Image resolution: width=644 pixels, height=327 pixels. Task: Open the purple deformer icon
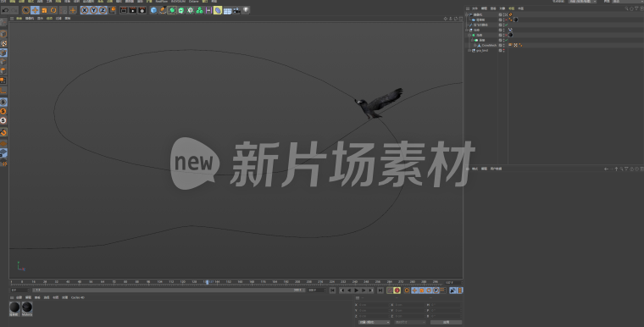(218, 10)
